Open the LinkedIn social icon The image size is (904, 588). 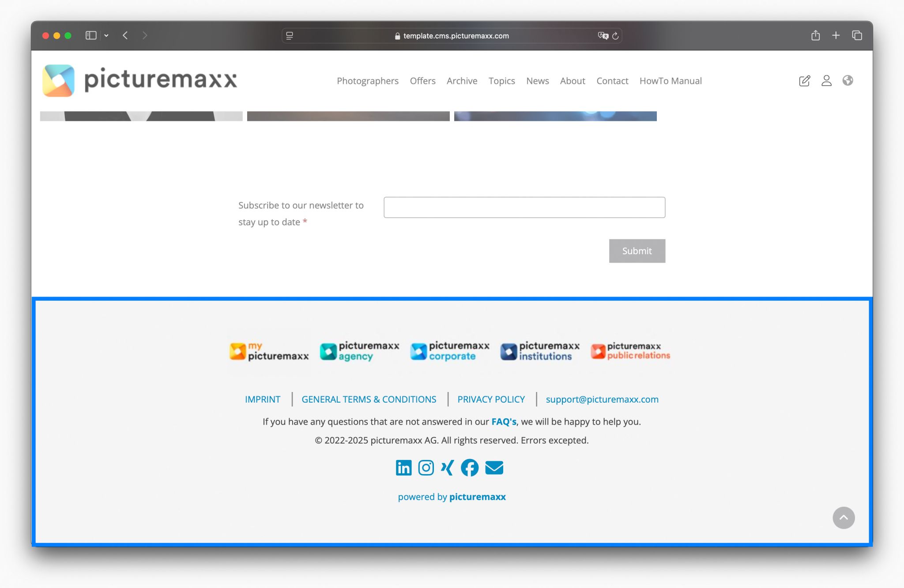pyautogui.click(x=403, y=467)
